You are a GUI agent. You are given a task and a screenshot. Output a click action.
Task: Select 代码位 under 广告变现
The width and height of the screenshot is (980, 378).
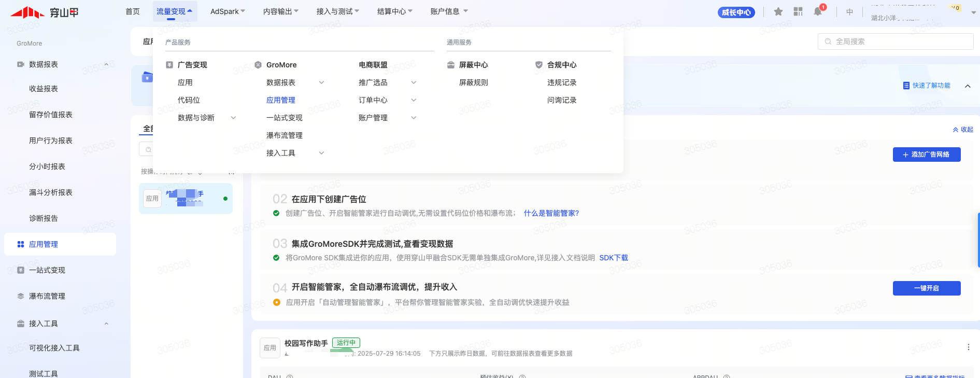[x=189, y=100]
